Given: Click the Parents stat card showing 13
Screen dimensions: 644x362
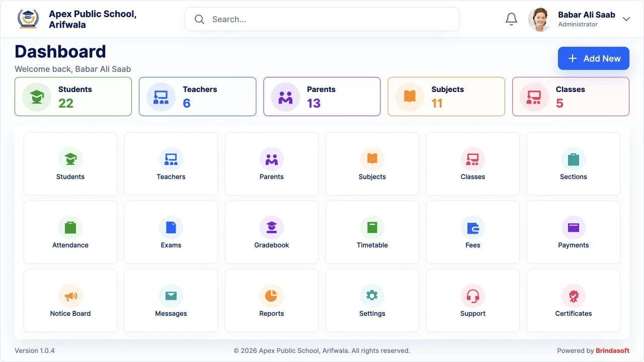Looking at the screenshot, I should tap(322, 97).
